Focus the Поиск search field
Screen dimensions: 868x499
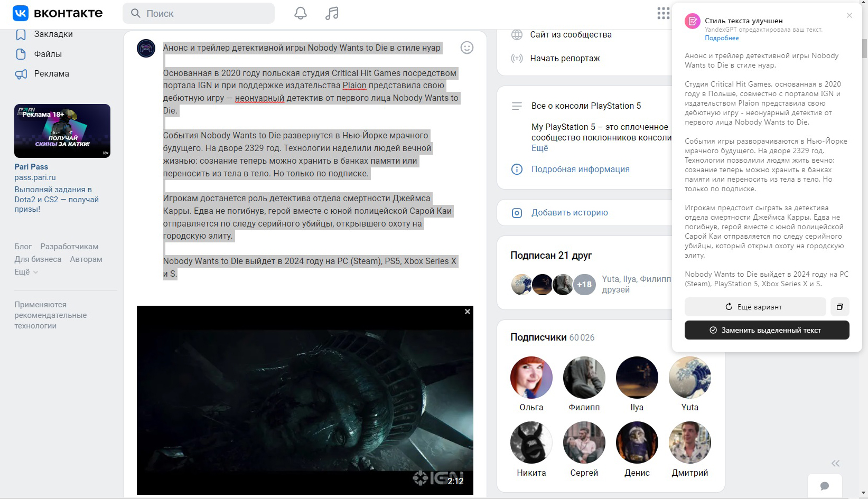[x=199, y=13]
